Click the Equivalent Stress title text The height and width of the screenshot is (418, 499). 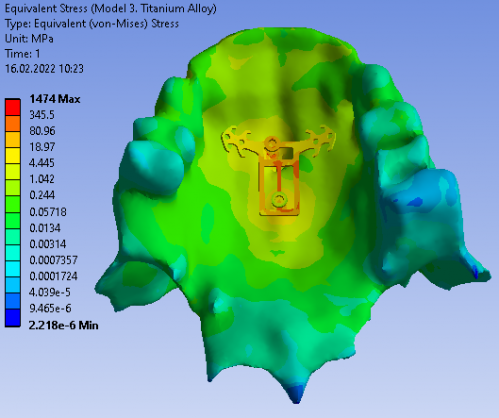tap(110, 8)
